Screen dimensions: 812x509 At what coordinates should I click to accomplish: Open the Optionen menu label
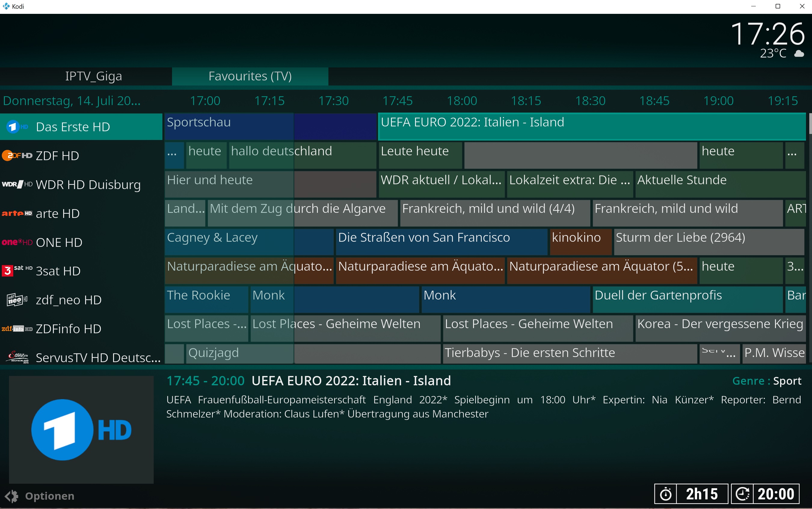[x=50, y=496]
